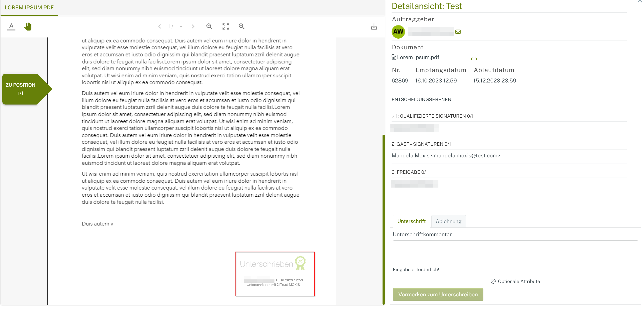
Task: Select the Unterschrift tab
Action: tap(411, 221)
